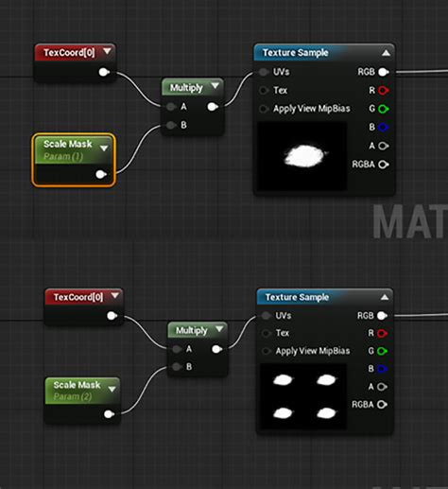The height and width of the screenshot is (489, 448).
Task: Click output pin of Scale Mask Param (1)
Action: [101, 174]
